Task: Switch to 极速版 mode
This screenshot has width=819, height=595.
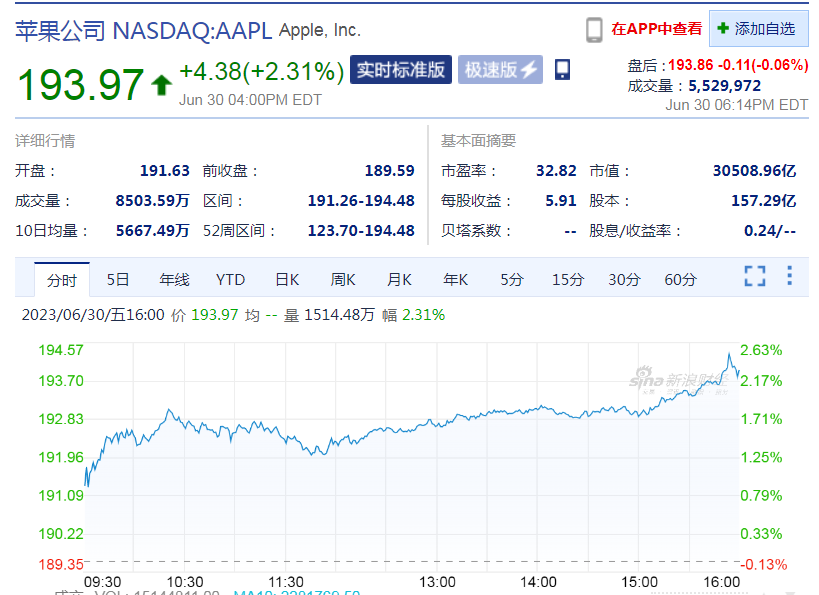Action: (x=500, y=69)
